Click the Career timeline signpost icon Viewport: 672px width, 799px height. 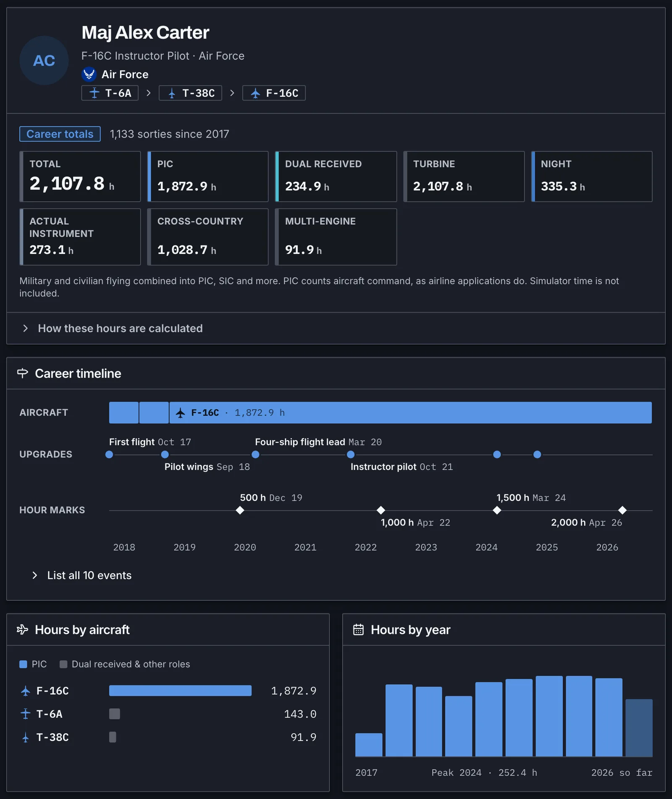pyautogui.click(x=23, y=373)
